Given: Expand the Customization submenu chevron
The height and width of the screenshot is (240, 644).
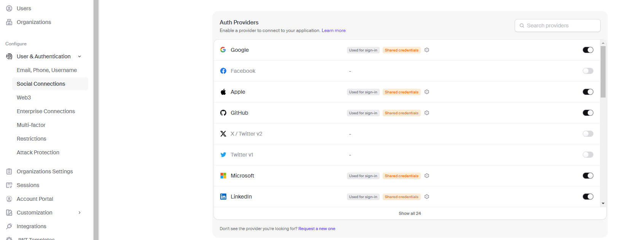Looking at the screenshot, I should click(80, 213).
